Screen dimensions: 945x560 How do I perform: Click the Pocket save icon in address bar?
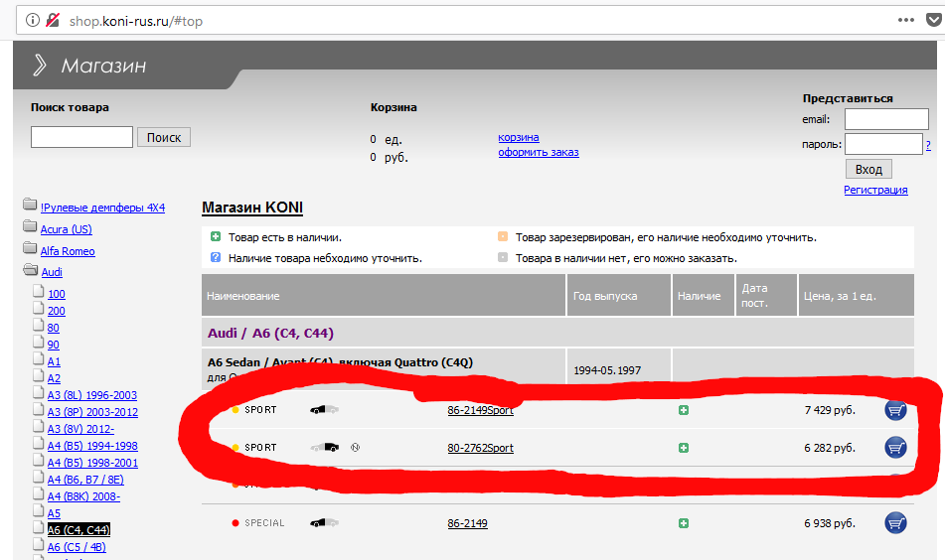(933, 20)
